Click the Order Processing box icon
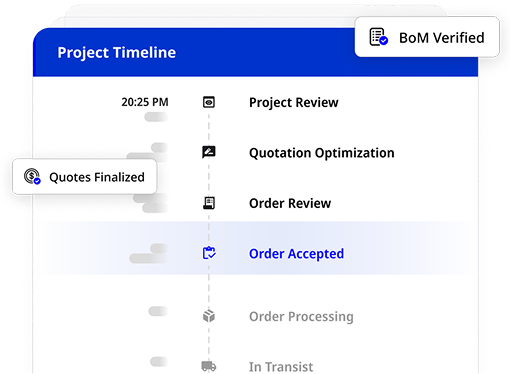Viewport: 510px width, 374px height. pos(209,316)
